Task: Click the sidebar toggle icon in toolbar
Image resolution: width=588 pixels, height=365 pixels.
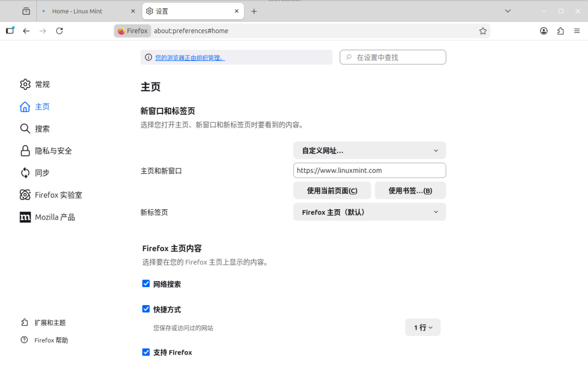Action: 10,31
